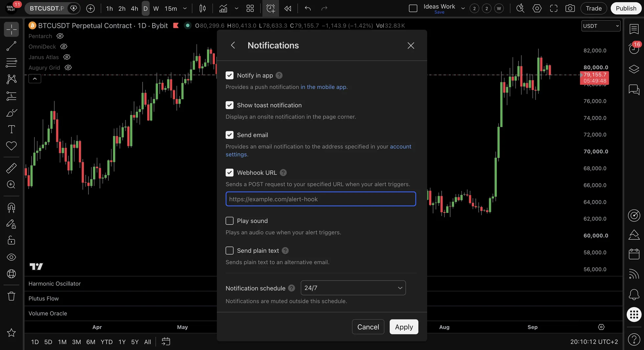This screenshot has width=644, height=350.
Task: Expand the timeframe interval dropdown arrow
Action: pos(185,8)
